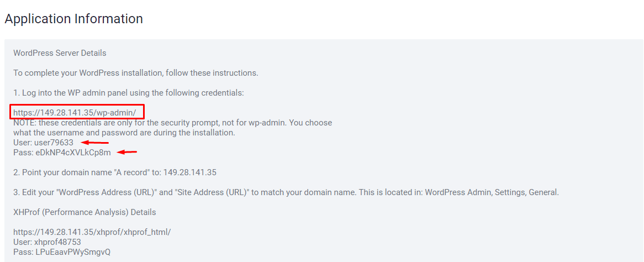Click 'To complete your WordPress installation' text
This screenshot has width=644, height=262.
point(135,73)
